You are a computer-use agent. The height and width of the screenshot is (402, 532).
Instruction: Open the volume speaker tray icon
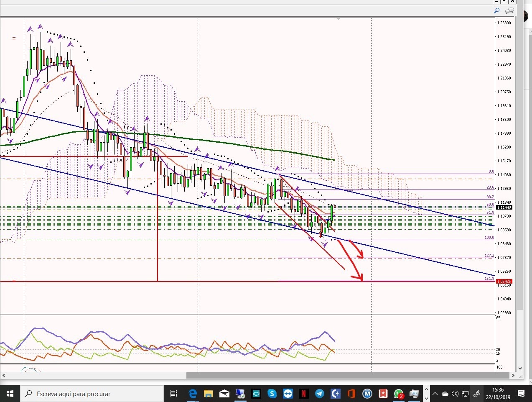point(455,394)
